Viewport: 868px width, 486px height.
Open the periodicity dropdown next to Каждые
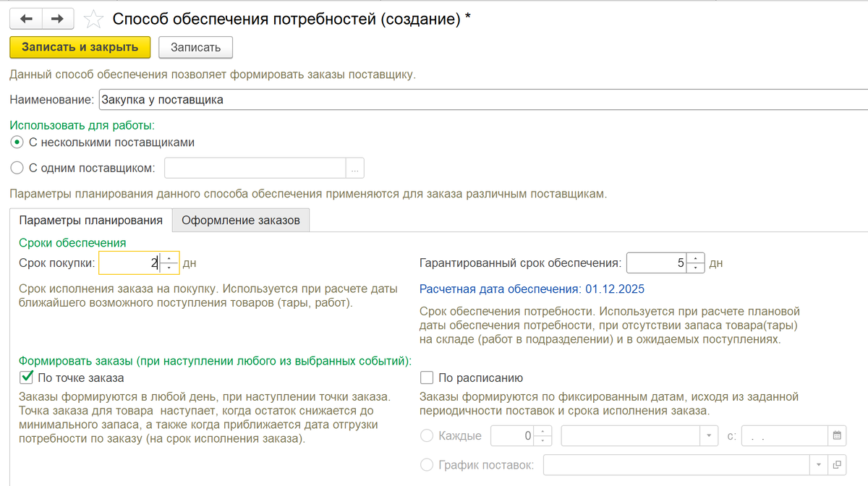707,435
